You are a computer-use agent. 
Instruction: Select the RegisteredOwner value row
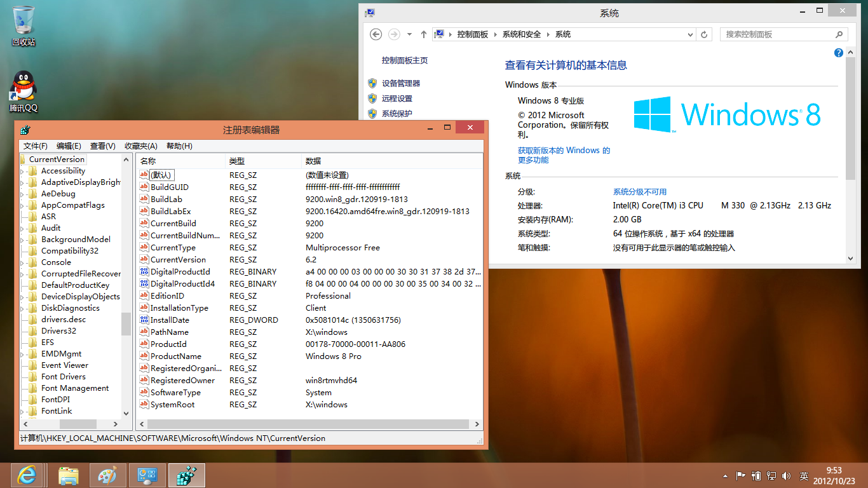309,380
